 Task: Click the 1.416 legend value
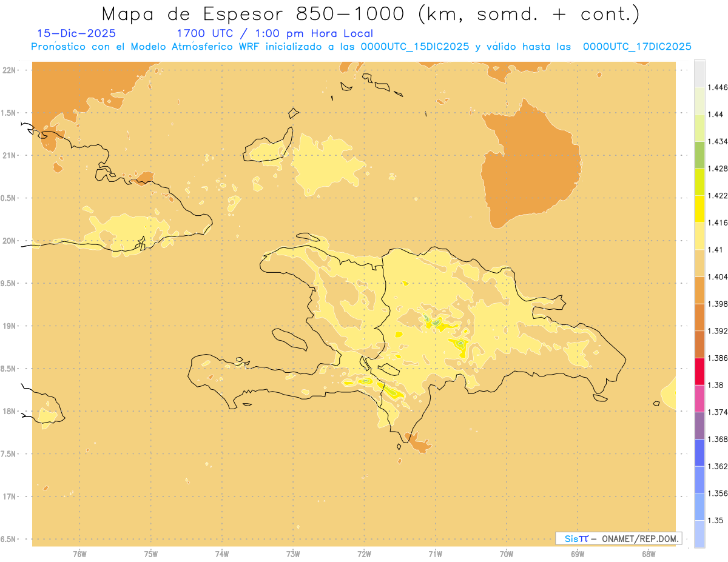click(x=718, y=222)
